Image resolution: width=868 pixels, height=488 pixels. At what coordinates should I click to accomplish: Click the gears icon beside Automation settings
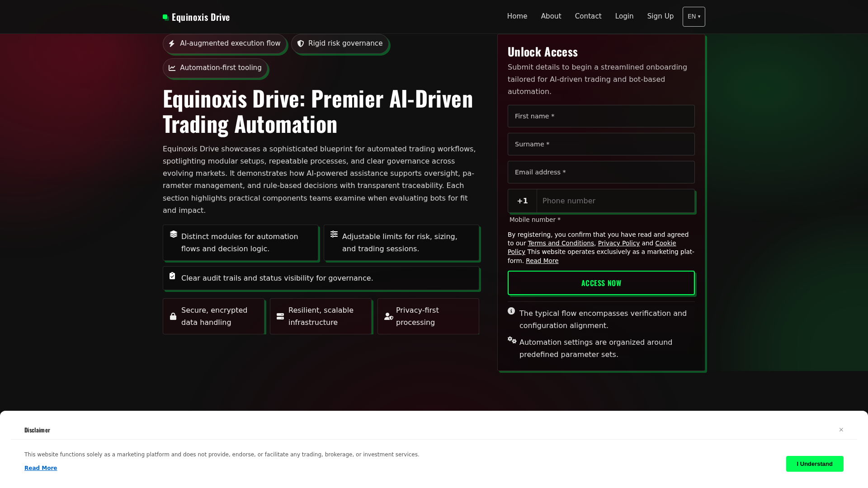(512, 340)
